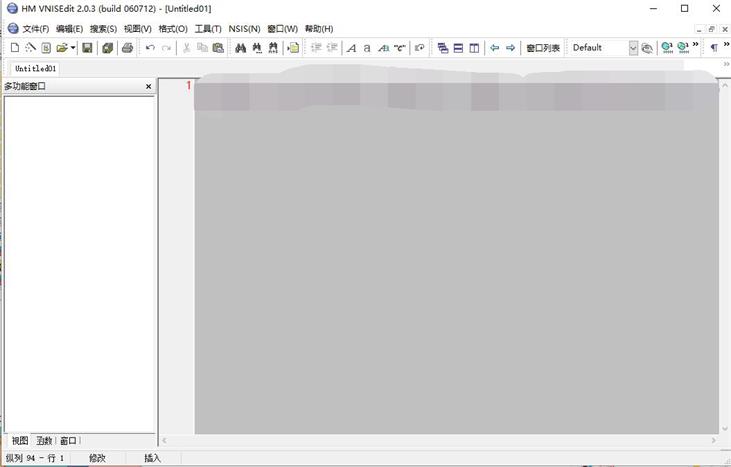Click the first compile script globe icon
The height and width of the screenshot is (467, 731).
pyautogui.click(x=667, y=48)
